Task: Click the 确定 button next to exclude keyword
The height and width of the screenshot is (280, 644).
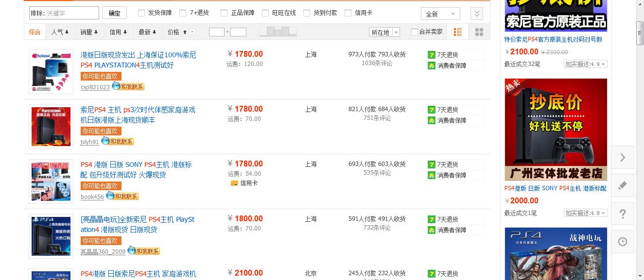Action: tap(115, 13)
